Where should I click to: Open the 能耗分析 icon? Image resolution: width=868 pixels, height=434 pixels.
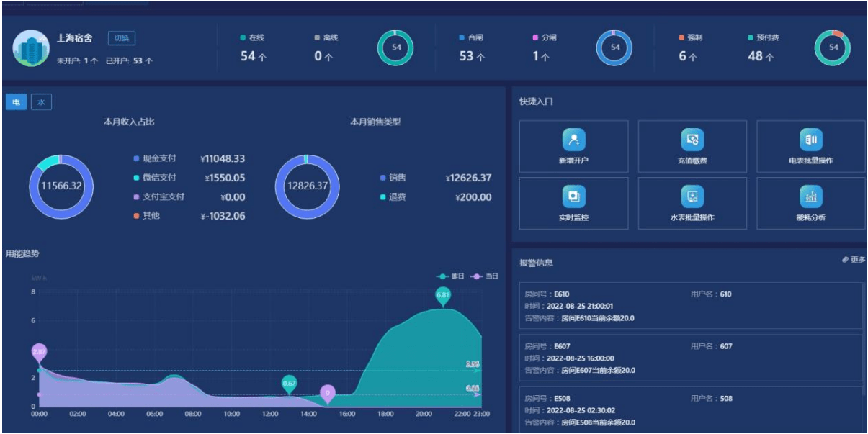point(810,196)
